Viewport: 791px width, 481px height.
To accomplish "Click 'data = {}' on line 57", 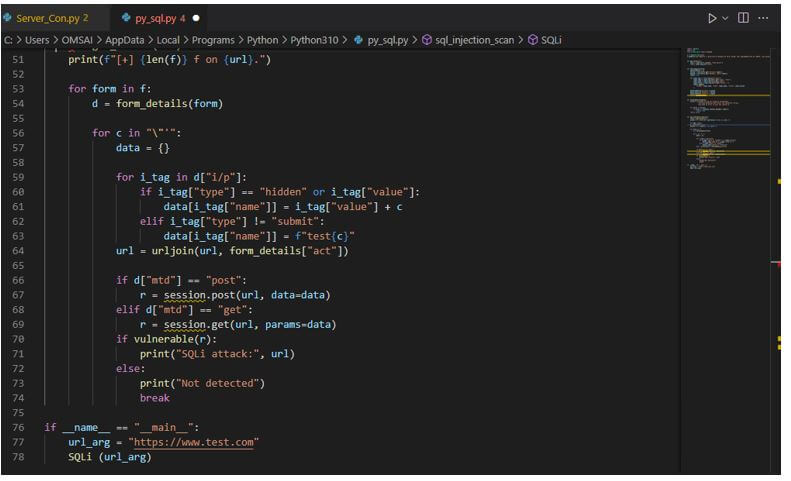I will (143, 148).
